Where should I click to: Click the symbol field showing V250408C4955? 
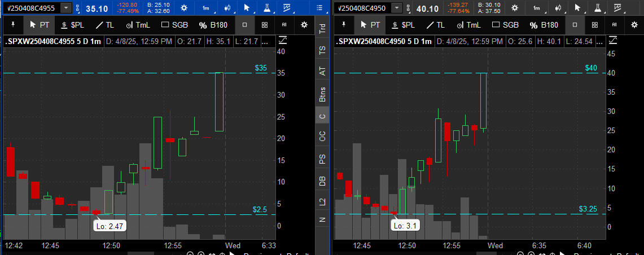[31, 8]
